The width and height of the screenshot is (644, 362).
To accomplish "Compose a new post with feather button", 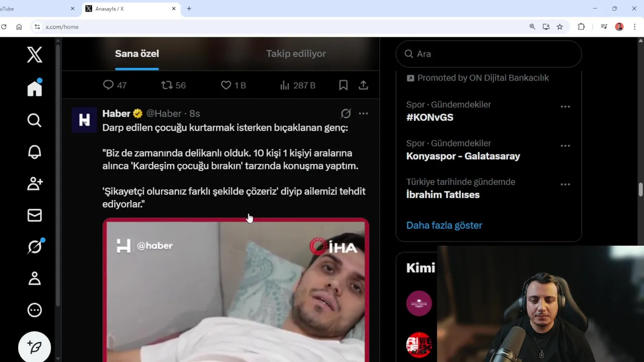I will click(35, 347).
